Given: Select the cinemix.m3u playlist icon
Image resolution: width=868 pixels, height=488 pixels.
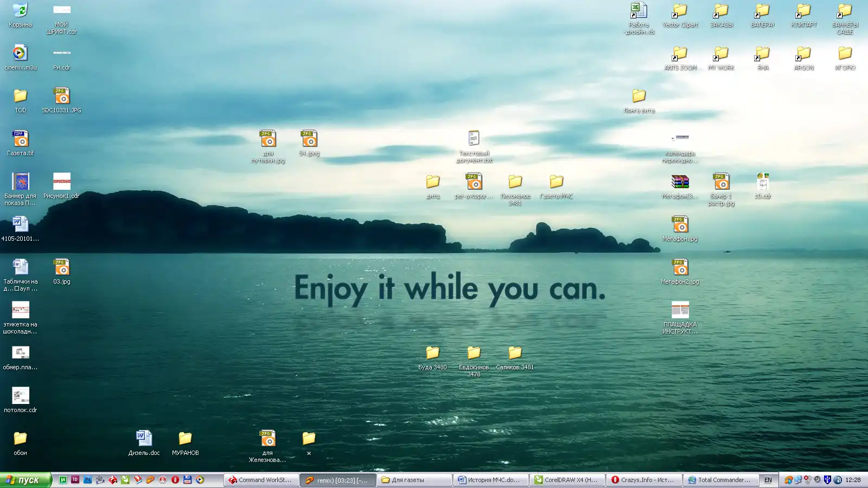Looking at the screenshot, I should [x=20, y=53].
